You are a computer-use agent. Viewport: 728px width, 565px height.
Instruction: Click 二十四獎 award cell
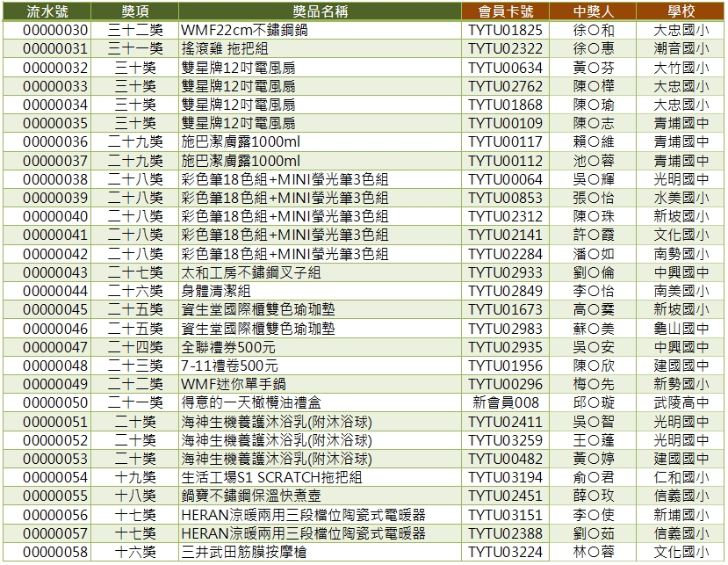click(x=135, y=348)
